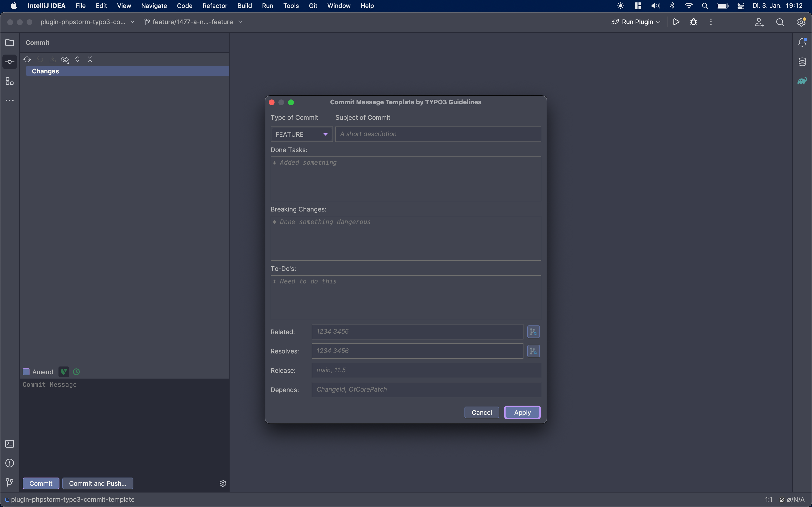Viewport: 812px width, 507px height.
Task: Enable the Amend checkbox
Action: pos(26,372)
